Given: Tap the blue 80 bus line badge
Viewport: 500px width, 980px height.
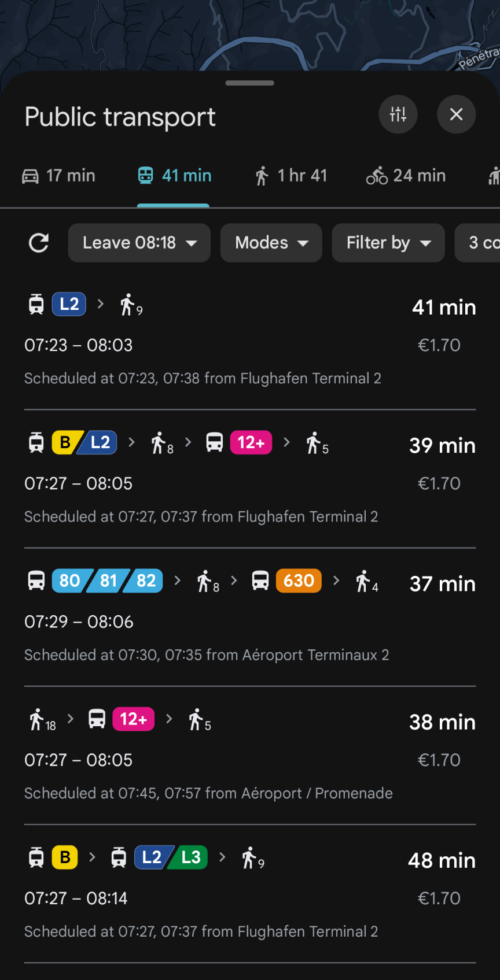Looking at the screenshot, I should tap(69, 580).
